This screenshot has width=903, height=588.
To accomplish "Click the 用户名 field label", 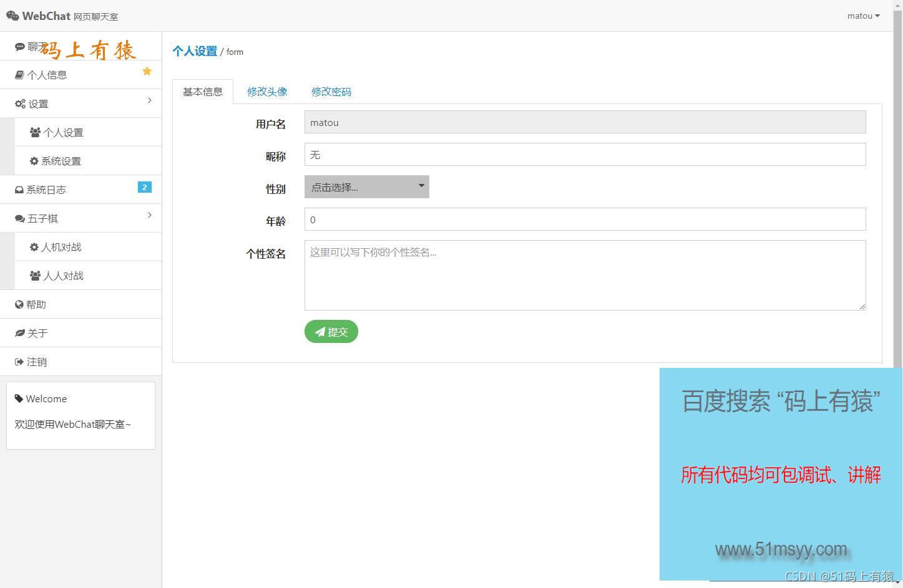I will click(271, 124).
